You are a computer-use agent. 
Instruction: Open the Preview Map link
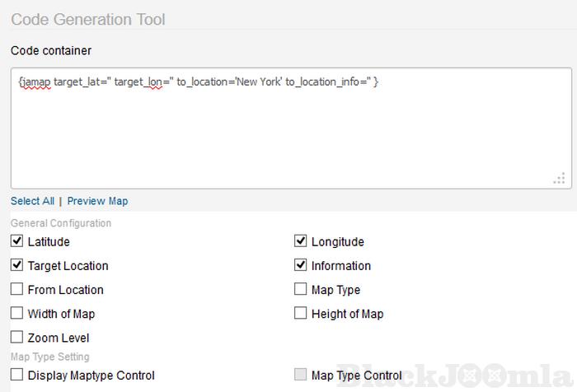[97, 201]
